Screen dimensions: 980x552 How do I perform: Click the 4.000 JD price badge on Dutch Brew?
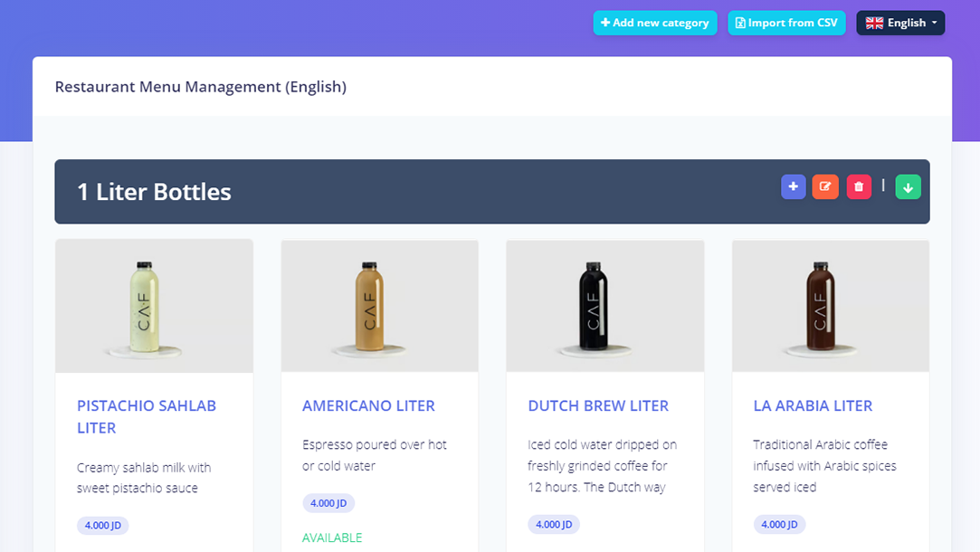554,524
